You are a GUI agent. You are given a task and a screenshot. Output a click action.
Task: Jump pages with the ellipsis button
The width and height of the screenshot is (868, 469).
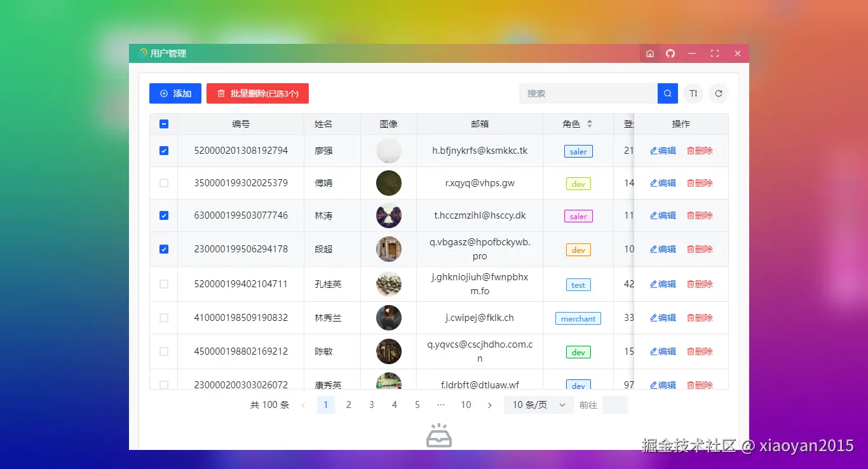click(441, 405)
